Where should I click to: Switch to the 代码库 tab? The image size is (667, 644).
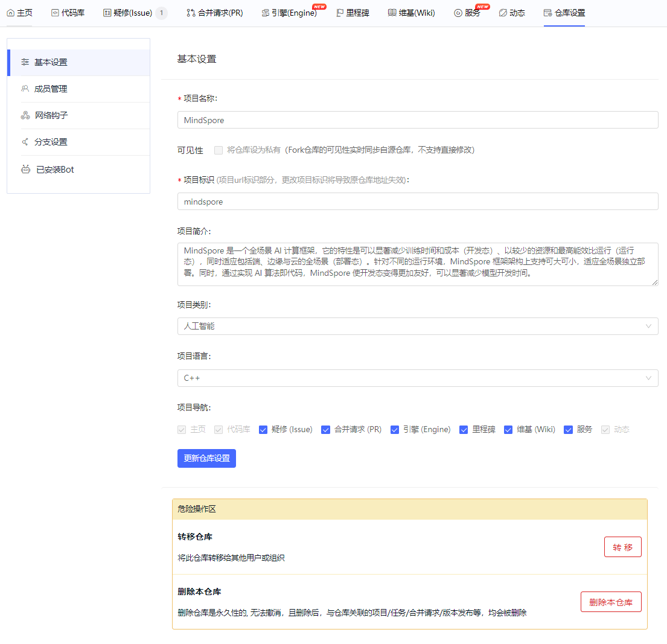pyautogui.click(x=68, y=13)
